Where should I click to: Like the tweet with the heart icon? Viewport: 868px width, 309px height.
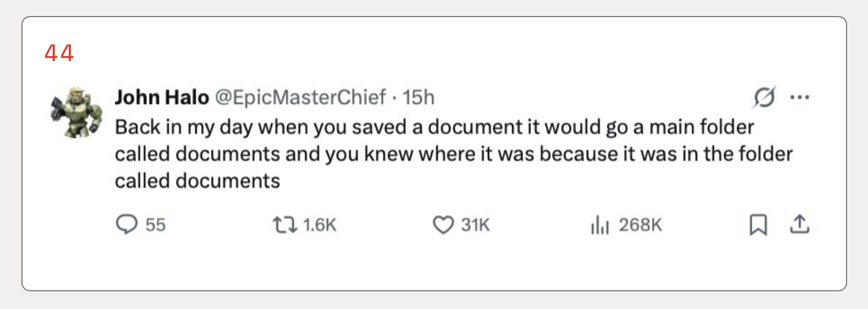[x=443, y=225]
